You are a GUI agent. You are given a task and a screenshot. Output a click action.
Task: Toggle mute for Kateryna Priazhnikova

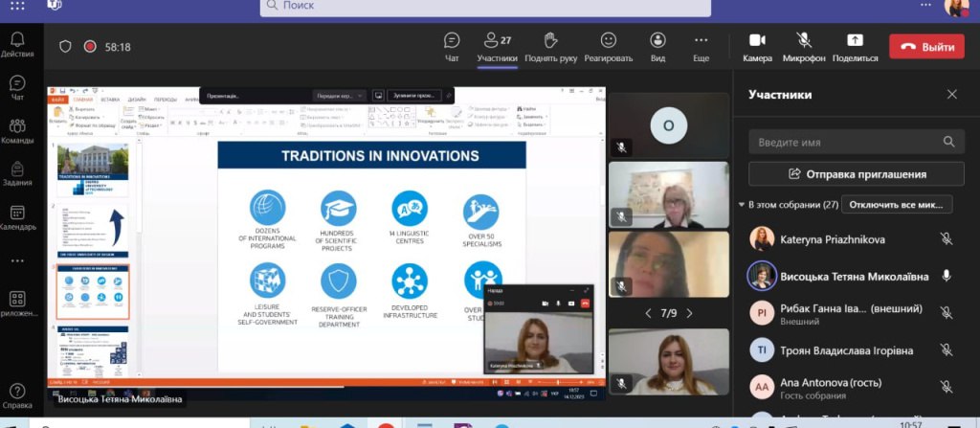[x=947, y=239]
